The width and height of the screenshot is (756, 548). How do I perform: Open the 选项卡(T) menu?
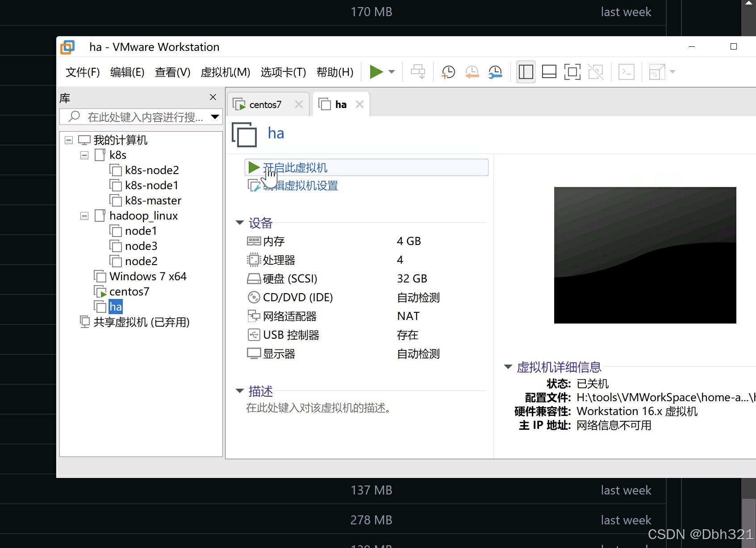[283, 72]
